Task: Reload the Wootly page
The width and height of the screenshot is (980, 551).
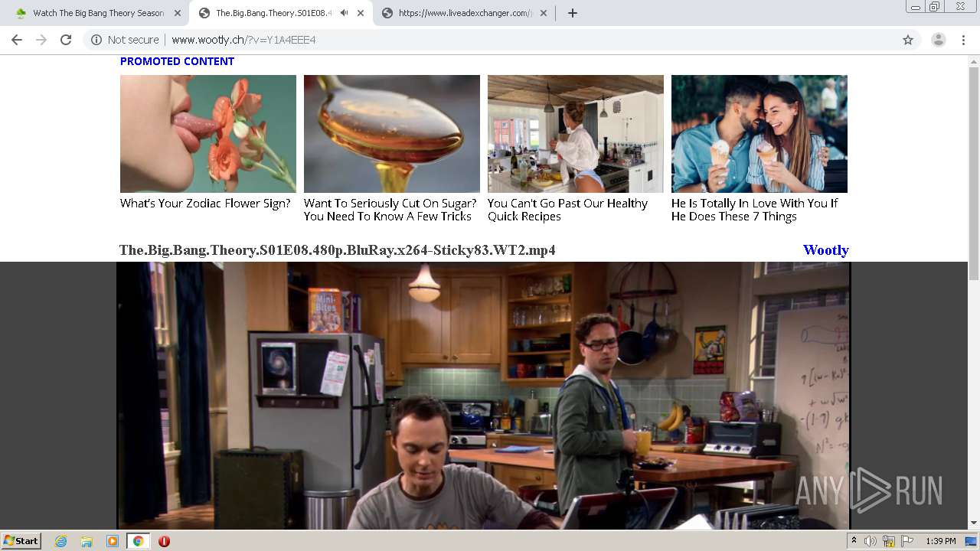Action: click(x=66, y=40)
